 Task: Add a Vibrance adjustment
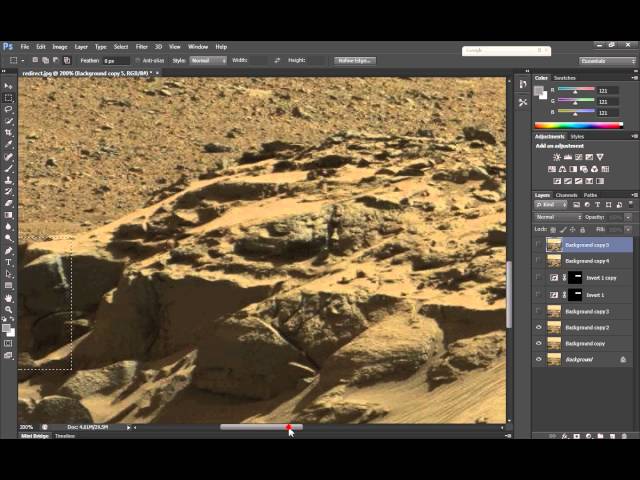[x=600, y=157]
